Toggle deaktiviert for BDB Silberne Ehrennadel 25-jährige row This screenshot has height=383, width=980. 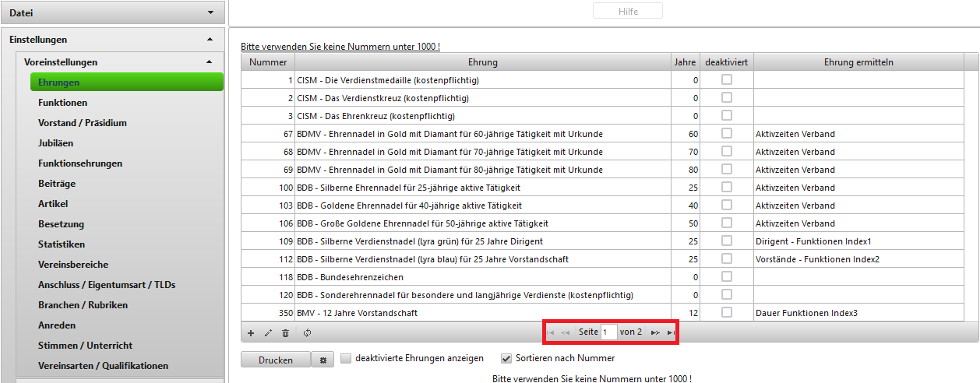(726, 187)
